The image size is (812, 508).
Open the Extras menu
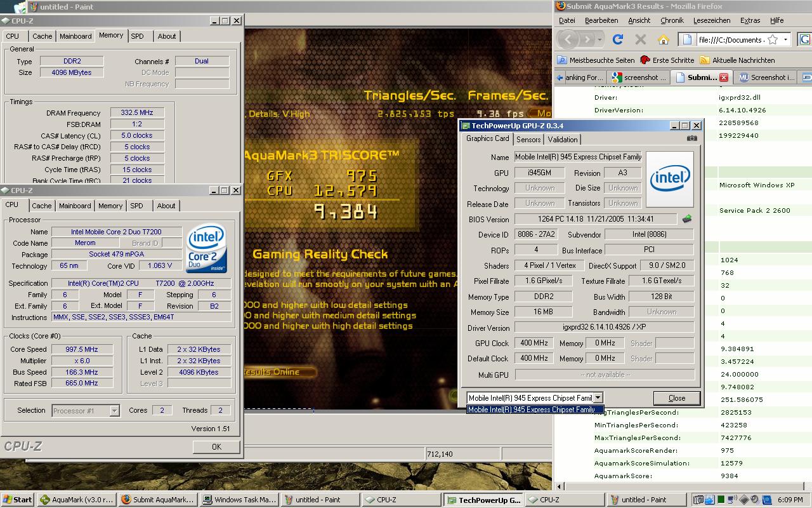(750, 20)
